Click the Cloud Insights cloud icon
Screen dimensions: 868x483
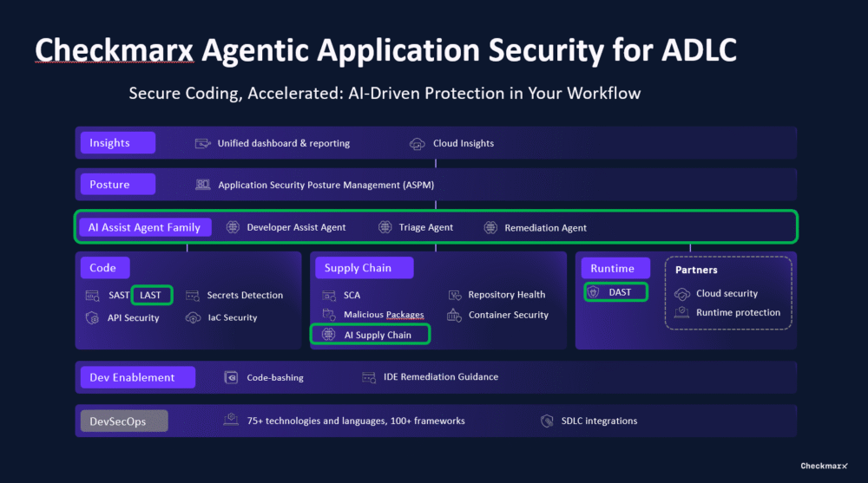[x=418, y=144]
